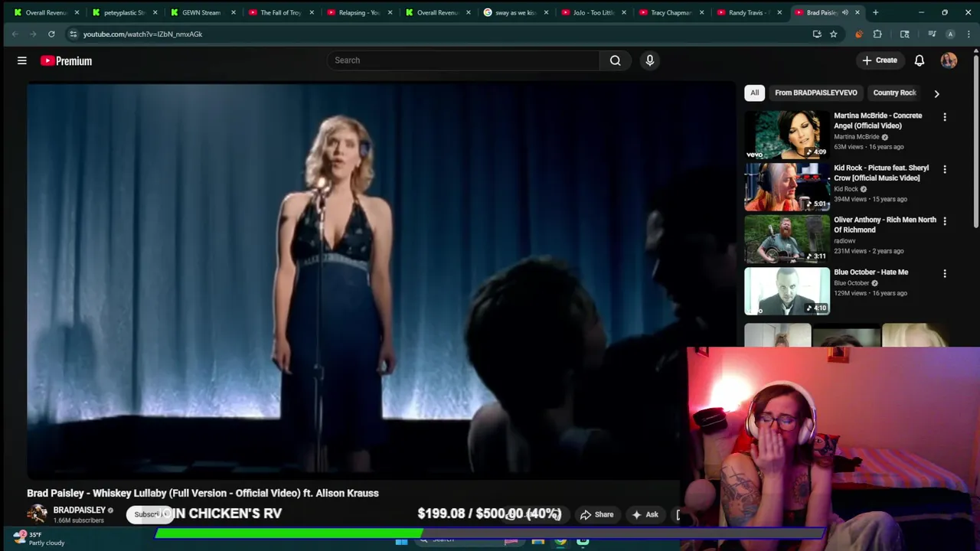Screen dimensions: 980x551
Task: Open Martina McBride Concrete Angel thumbnail
Action: coord(787,135)
